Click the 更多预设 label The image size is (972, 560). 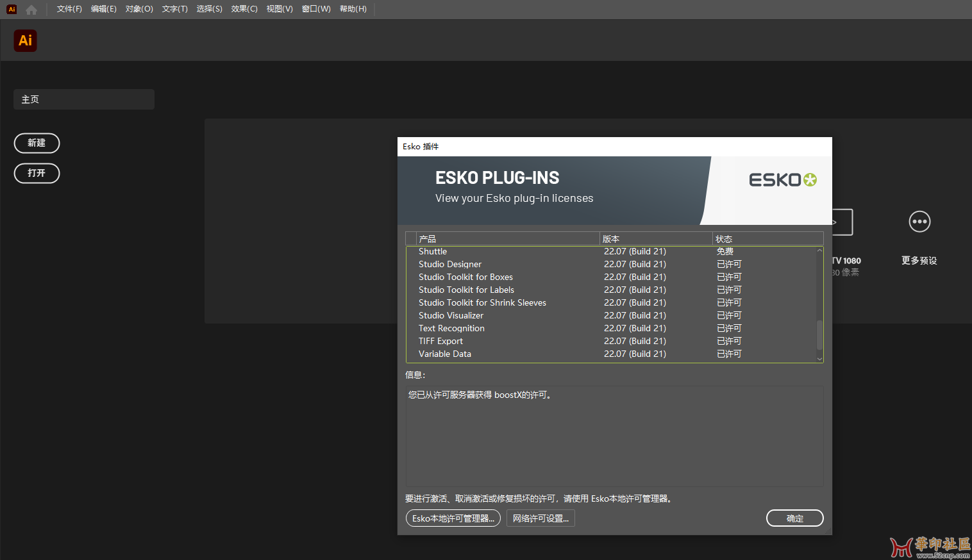[919, 260]
